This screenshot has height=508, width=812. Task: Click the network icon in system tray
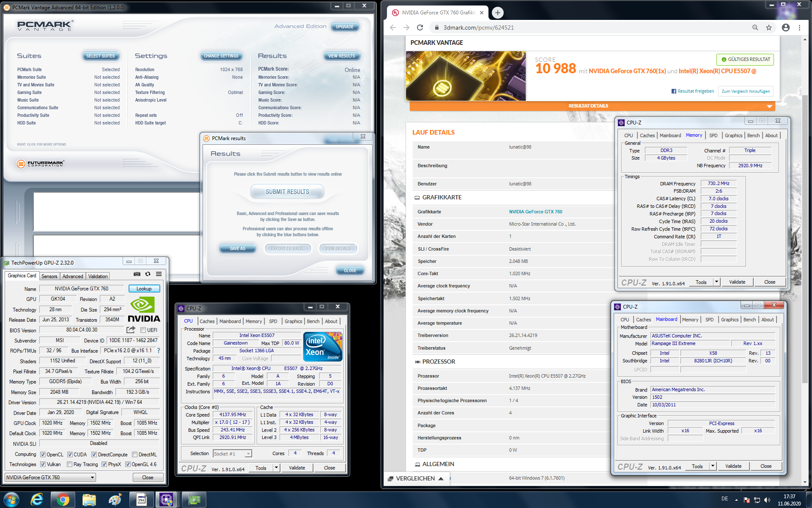pos(757,500)
